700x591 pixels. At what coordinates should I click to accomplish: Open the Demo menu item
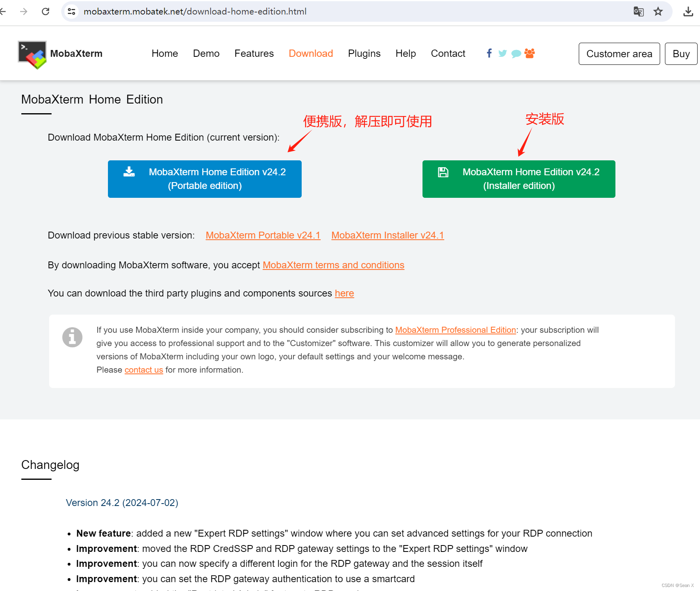(206, 54)
